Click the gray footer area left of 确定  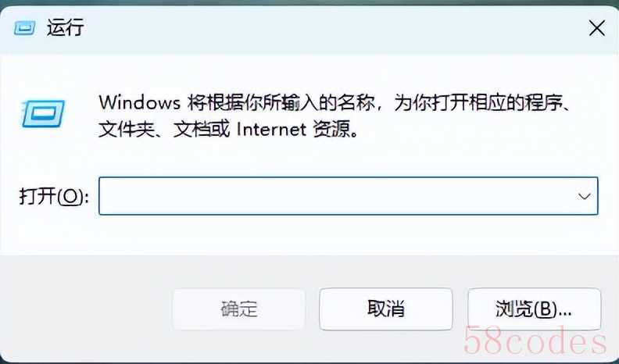tap(85, 309)
